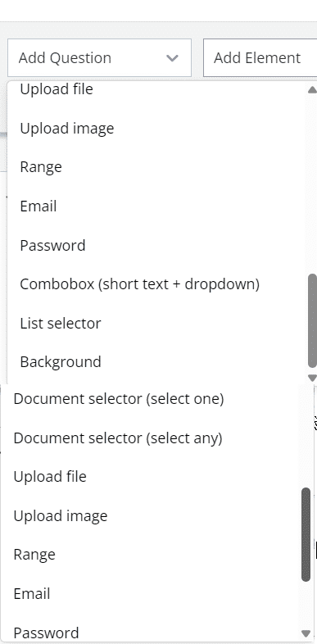317x644 pixels.
Task: Select Password option directly above Combobox entry
Action: pos(52,246)
